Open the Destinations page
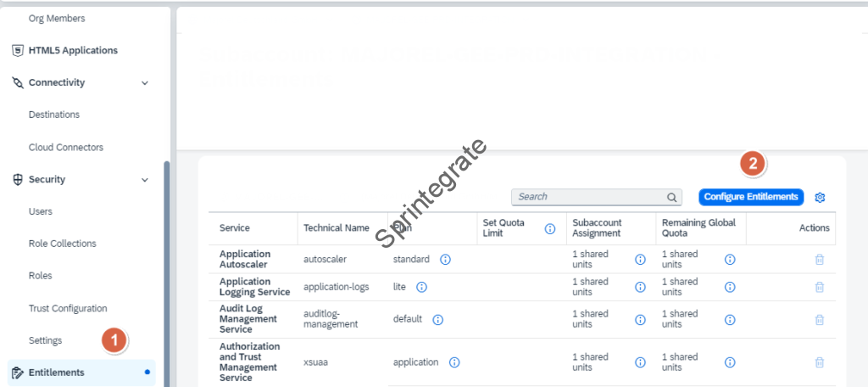The height and width of the screenshot is (387, 868). [54, 115]
